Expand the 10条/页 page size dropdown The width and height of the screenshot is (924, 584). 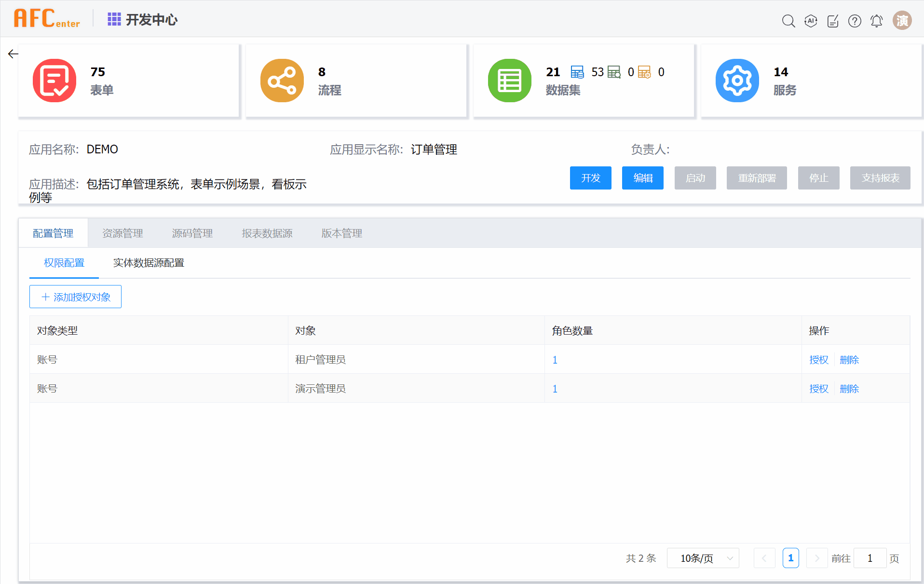[x=703, y=558]
